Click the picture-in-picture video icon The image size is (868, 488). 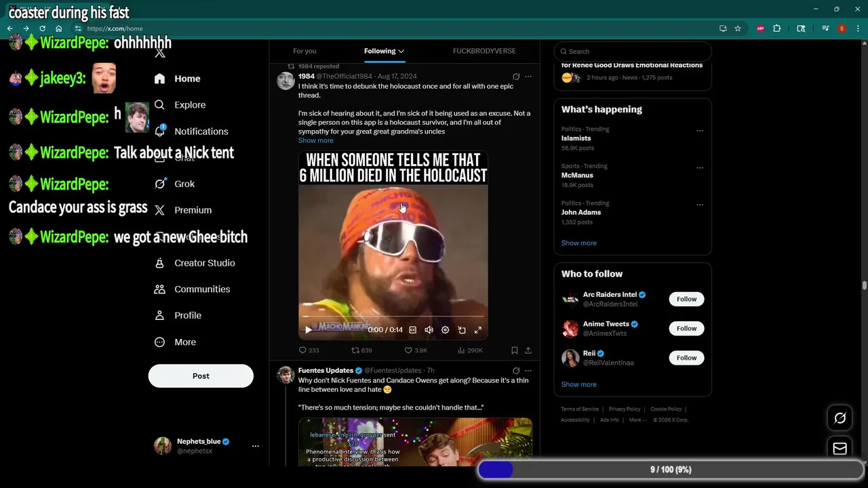[x=462, y=330]
